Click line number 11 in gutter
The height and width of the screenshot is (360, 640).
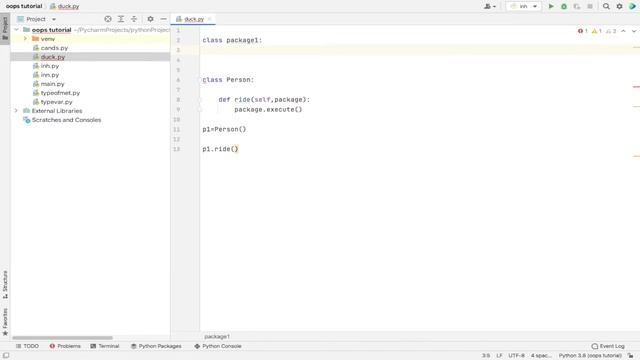176,129
